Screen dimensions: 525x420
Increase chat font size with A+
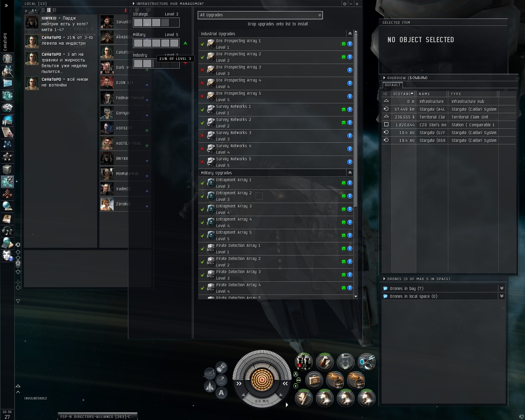tap(34, 10)
